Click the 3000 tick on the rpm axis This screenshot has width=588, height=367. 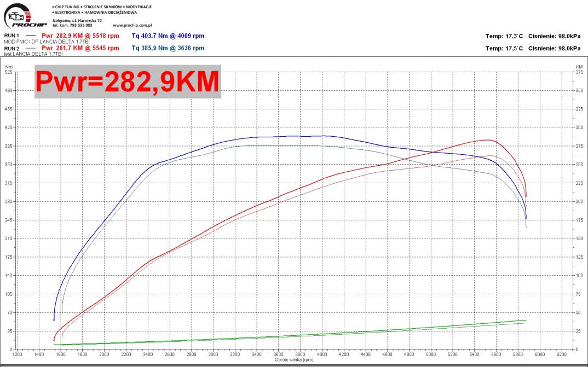tap(213, 354)
